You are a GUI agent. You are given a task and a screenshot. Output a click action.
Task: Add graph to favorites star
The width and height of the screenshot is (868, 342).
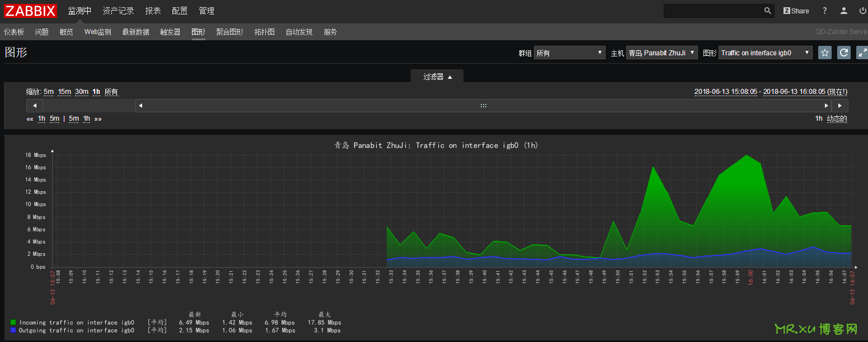tap(824, 53)
